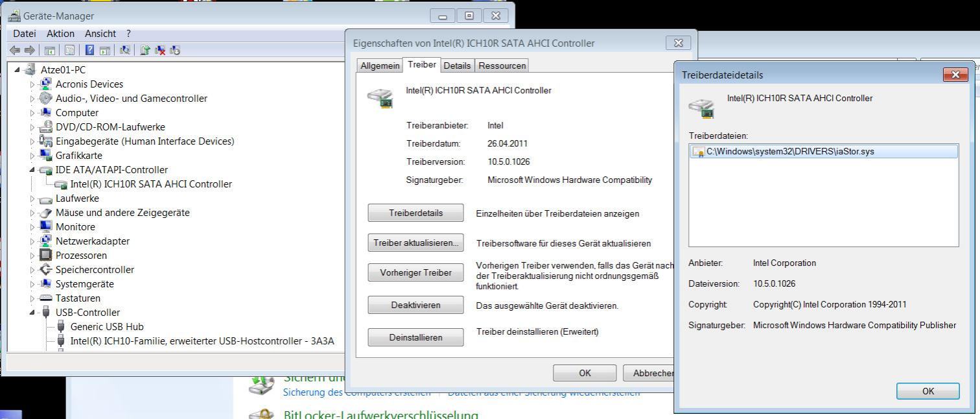The height and width of the screenshot is (419, 980).
Task: Open Properties via the toolbar properties icon
Action: pos(69,50)
